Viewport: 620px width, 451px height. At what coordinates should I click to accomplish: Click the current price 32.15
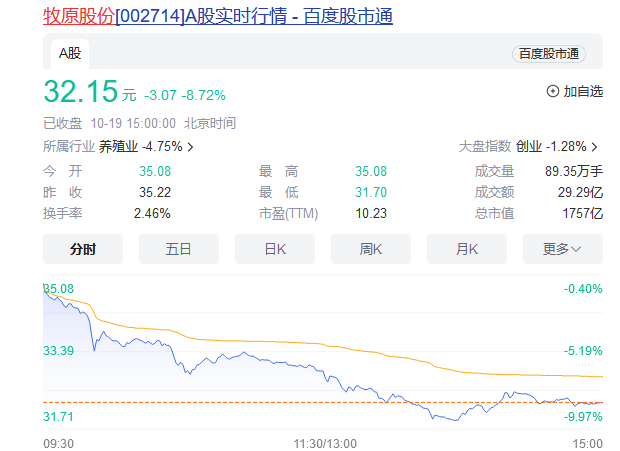pos(81,91)
